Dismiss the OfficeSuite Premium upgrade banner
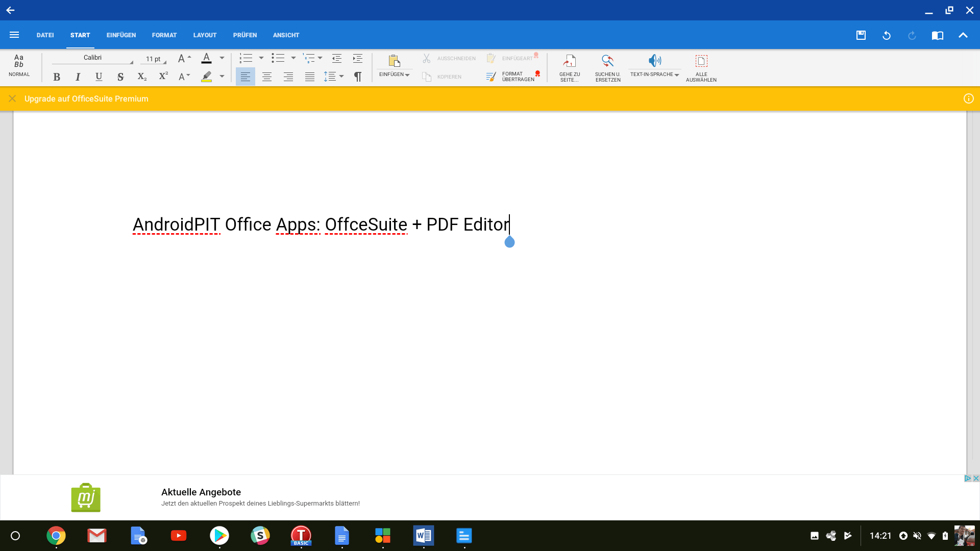980x551 pixels. click(12, 98)
